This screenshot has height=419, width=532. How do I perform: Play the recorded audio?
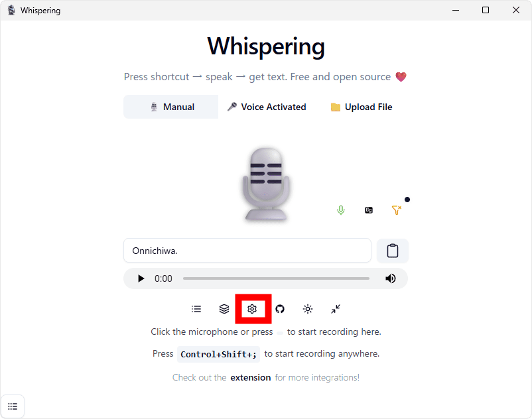[x=141, y=278]
